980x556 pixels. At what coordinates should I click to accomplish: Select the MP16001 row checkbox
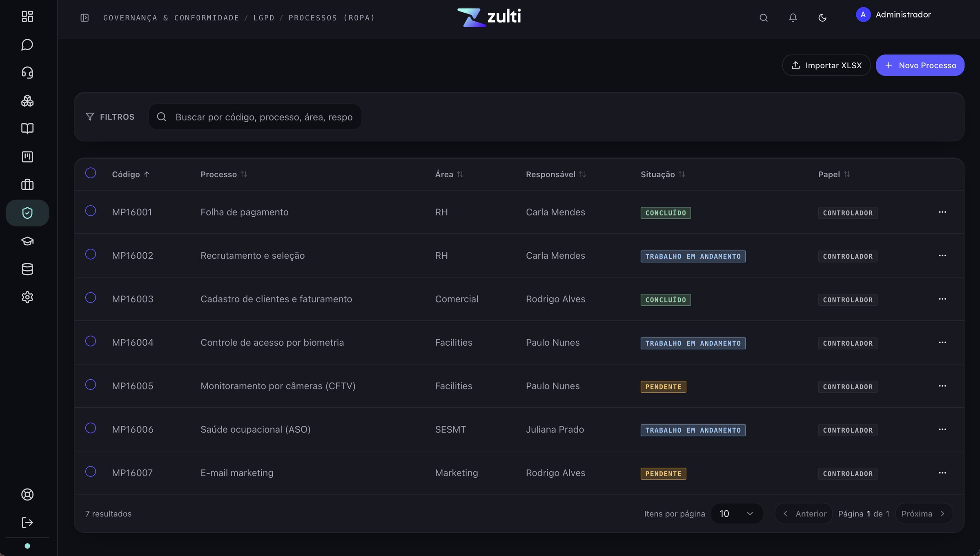pos(91,211)
